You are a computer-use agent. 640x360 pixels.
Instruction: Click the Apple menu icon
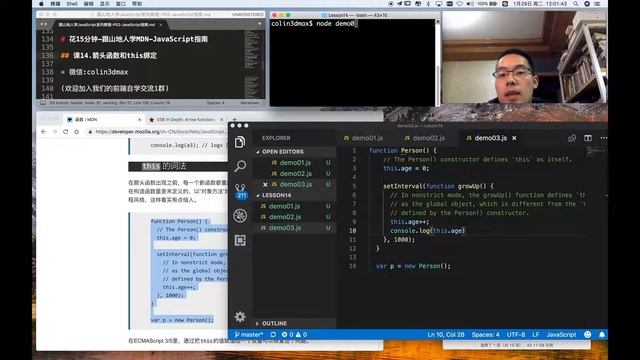point(41,4)
